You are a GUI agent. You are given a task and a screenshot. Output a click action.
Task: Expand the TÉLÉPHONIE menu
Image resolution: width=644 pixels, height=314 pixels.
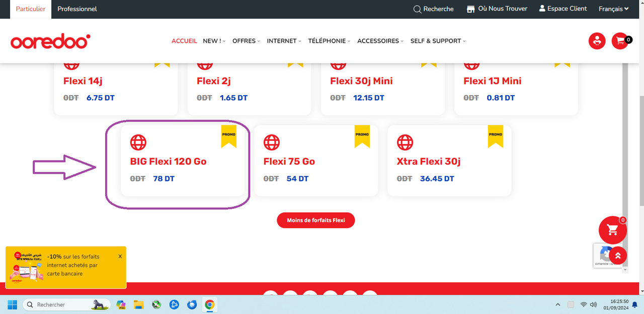pos(330,41)
